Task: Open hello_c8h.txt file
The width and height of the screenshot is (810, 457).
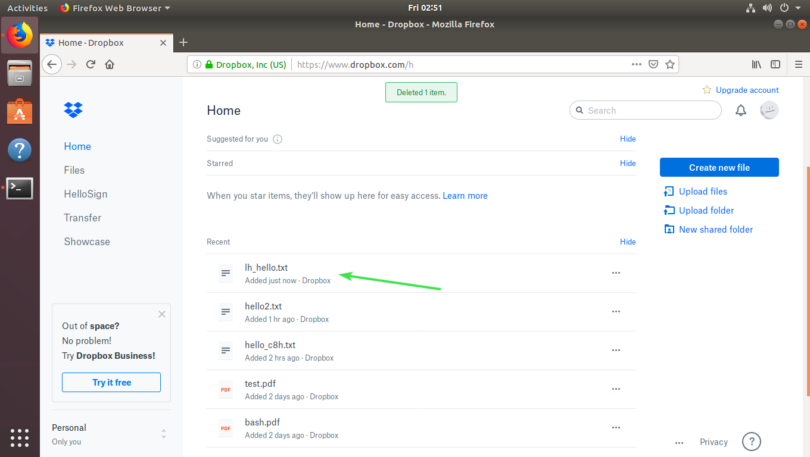Action: pyautogui.click(x=270, y=345)
